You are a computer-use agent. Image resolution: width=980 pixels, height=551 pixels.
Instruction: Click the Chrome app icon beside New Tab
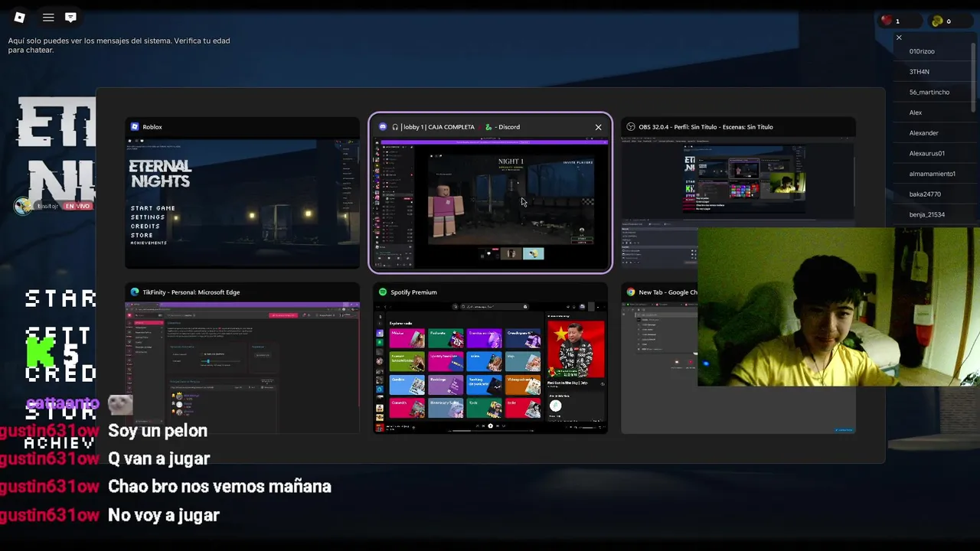tap(631, 292)
